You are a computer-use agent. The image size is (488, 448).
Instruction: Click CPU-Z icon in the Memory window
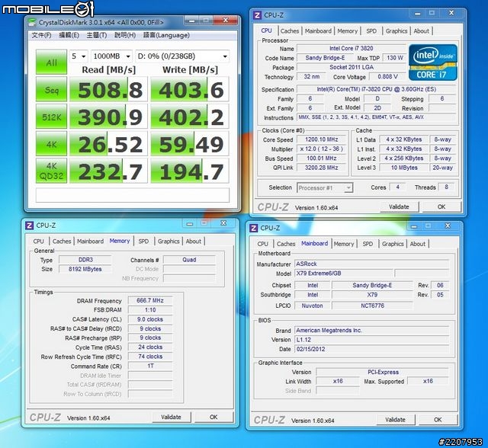click(x=29, y=226)
